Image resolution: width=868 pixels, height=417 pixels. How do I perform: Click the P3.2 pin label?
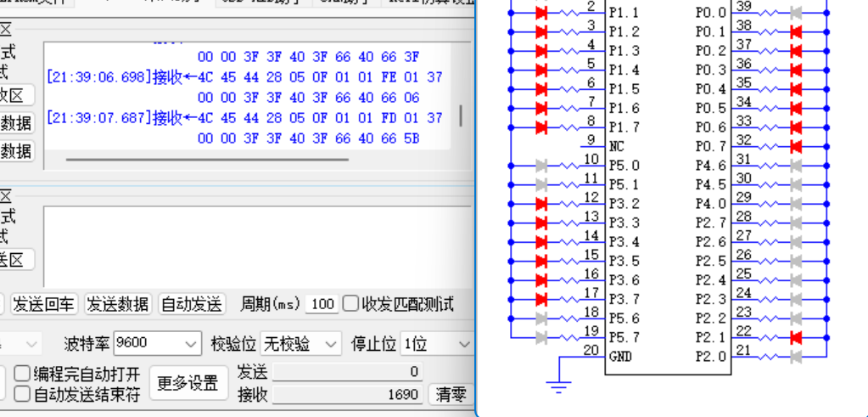pos(624,204)
